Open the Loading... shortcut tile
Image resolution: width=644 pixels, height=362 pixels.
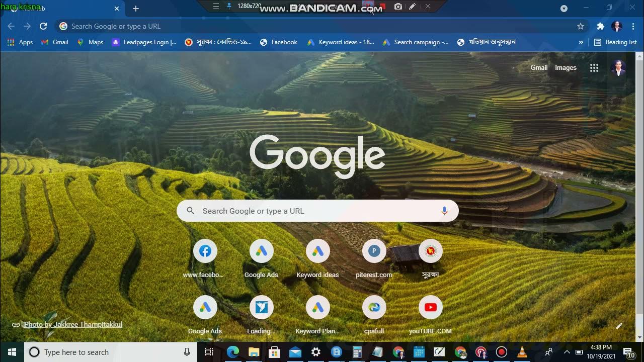261,316
